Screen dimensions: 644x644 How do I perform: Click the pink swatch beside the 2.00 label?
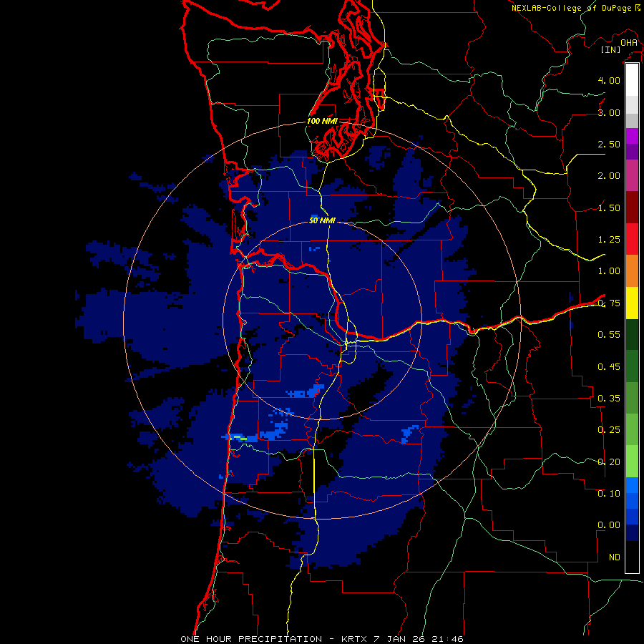632,175
